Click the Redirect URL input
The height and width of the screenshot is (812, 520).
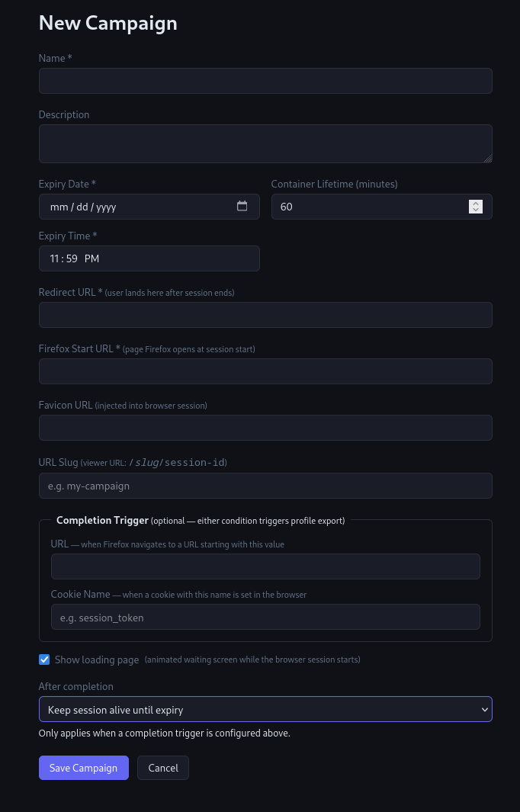265,315
